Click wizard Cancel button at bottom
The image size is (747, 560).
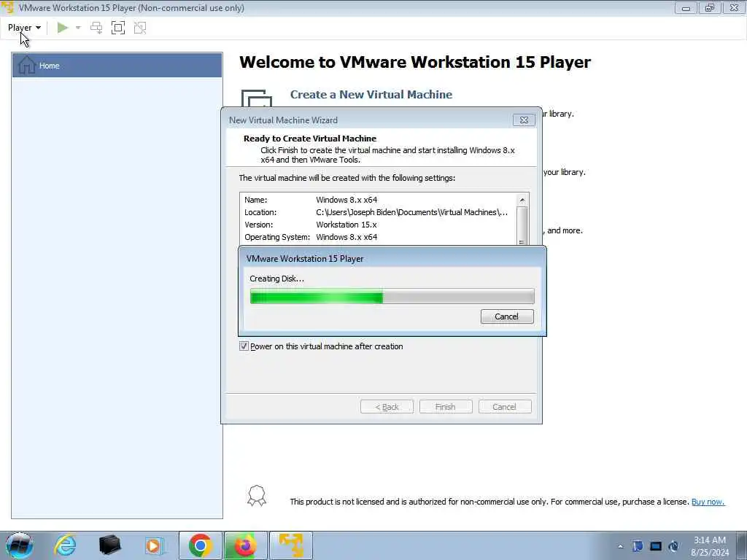505,407
